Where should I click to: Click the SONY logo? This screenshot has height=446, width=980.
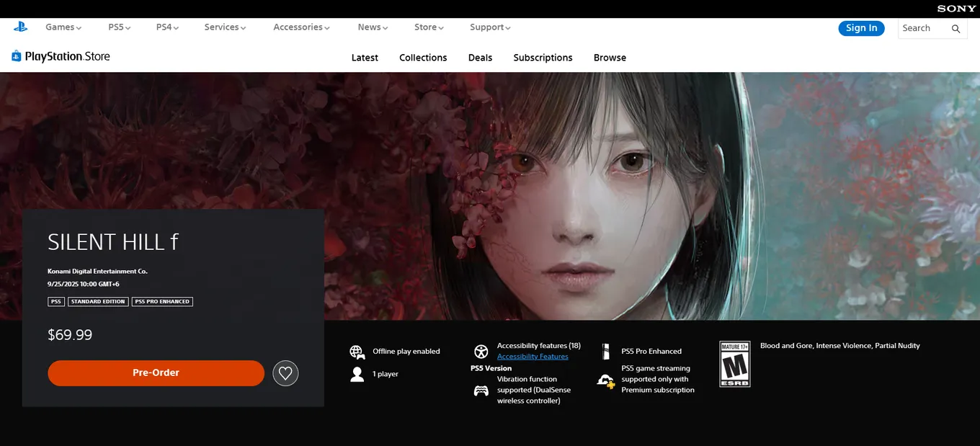(x=956, y=9)
